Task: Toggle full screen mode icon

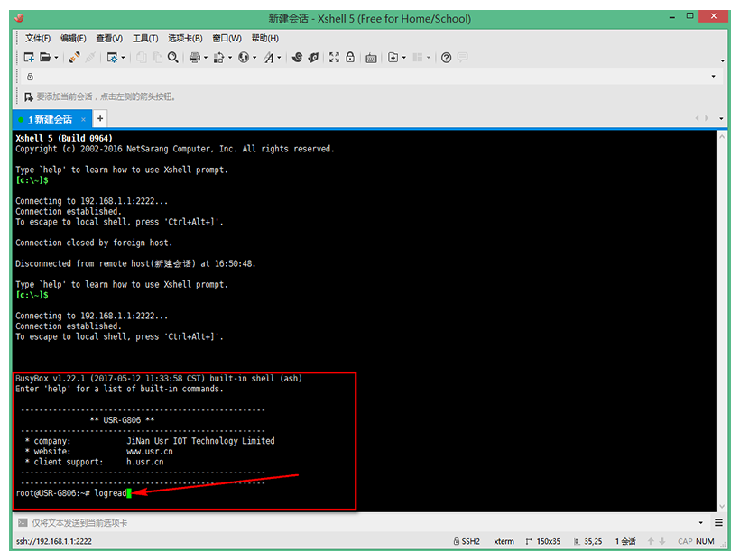Action: tap(334, 58)
